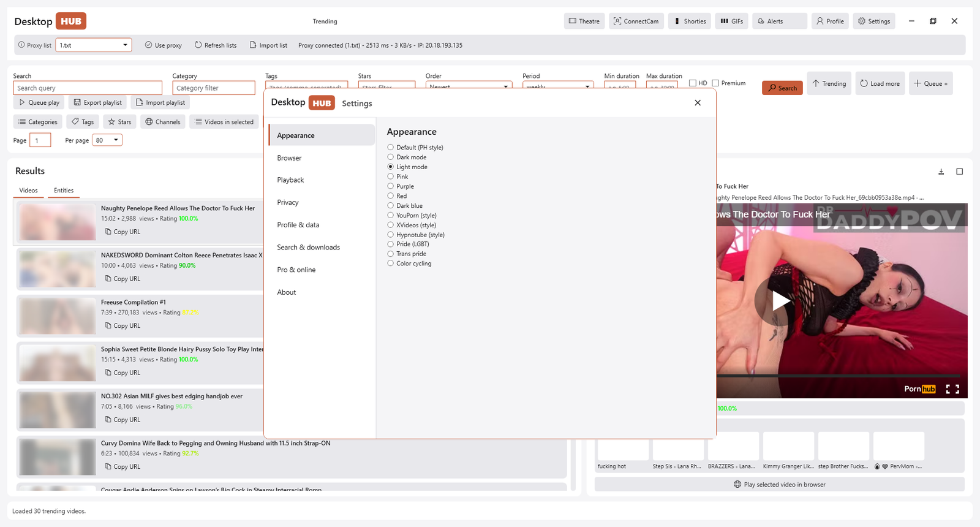Open the Stars list button

pos(119,122)
